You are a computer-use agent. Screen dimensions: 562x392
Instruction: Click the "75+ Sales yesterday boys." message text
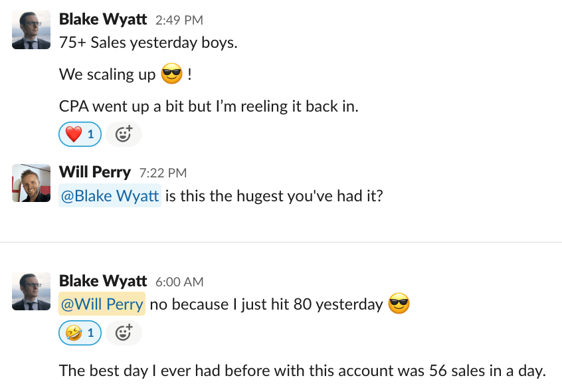coord(148,43)
